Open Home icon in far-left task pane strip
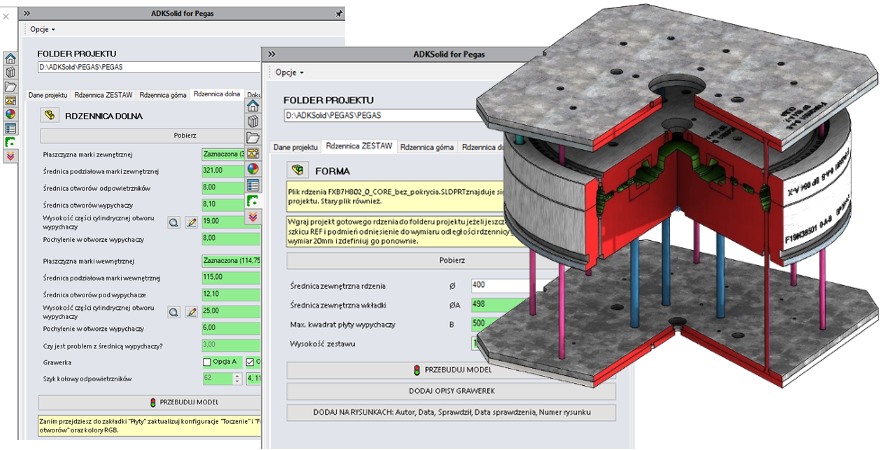This screenshot has height=450, width=890. tap(10, 58)
